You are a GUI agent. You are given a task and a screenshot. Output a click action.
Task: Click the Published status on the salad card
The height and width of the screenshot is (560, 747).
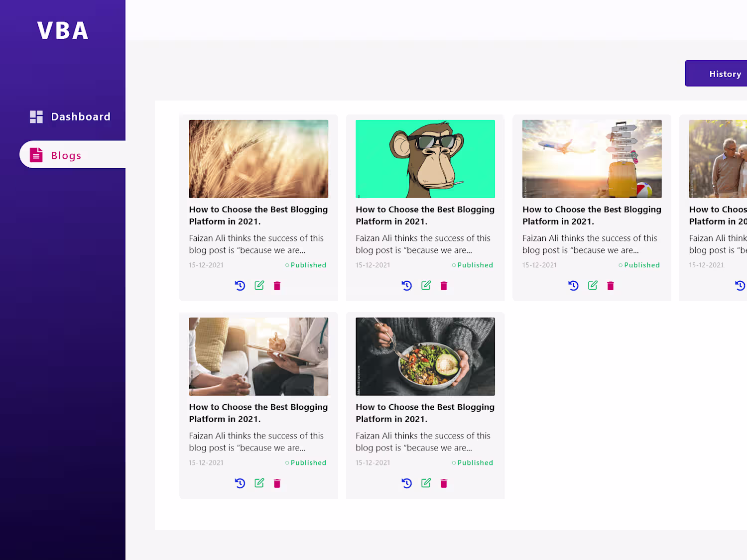[473, 463]
